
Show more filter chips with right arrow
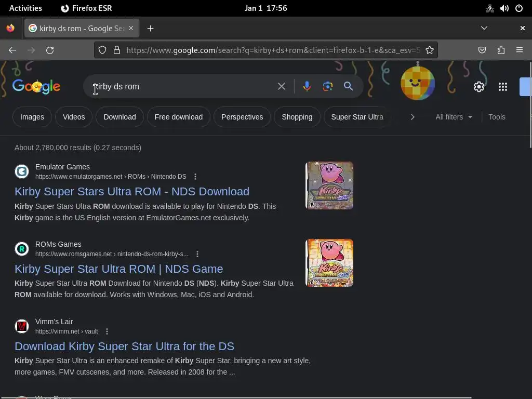coord(412,117)
